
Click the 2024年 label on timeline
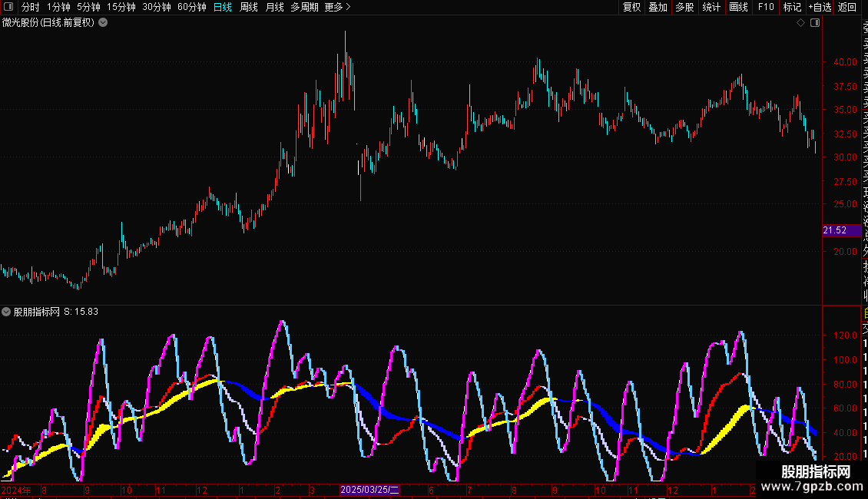16,490
